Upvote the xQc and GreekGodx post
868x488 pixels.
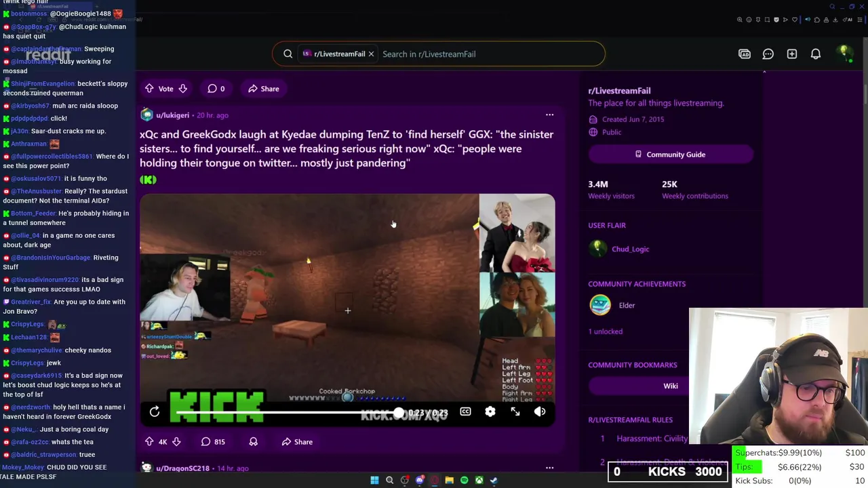(149, 442)
